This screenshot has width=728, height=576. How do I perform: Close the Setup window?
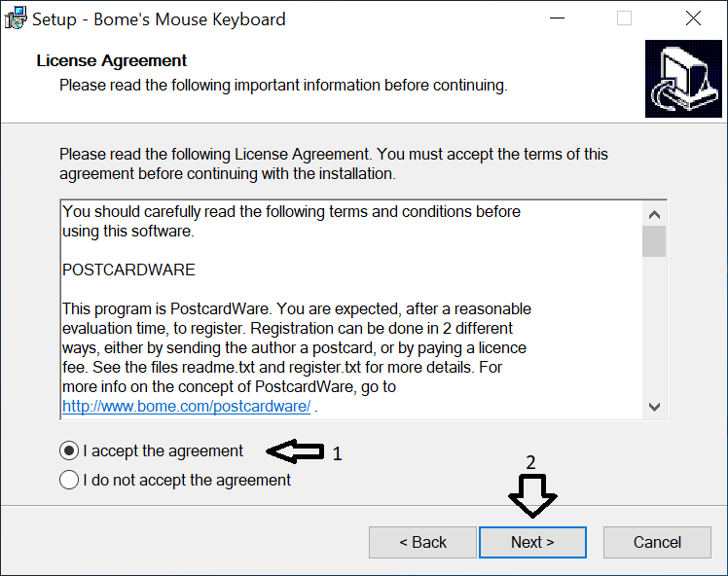coord(693,18)
